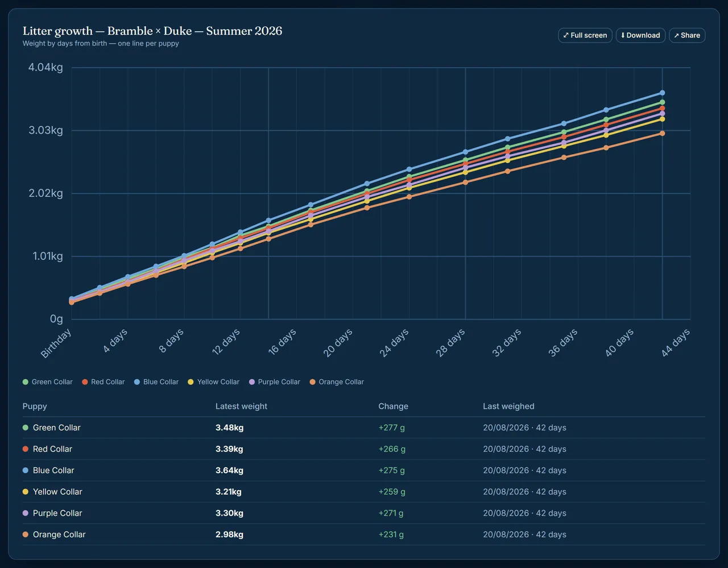Click Green Collar's last weighed date
The width and height of the screenshot is (728, 568).
[524, 428]
